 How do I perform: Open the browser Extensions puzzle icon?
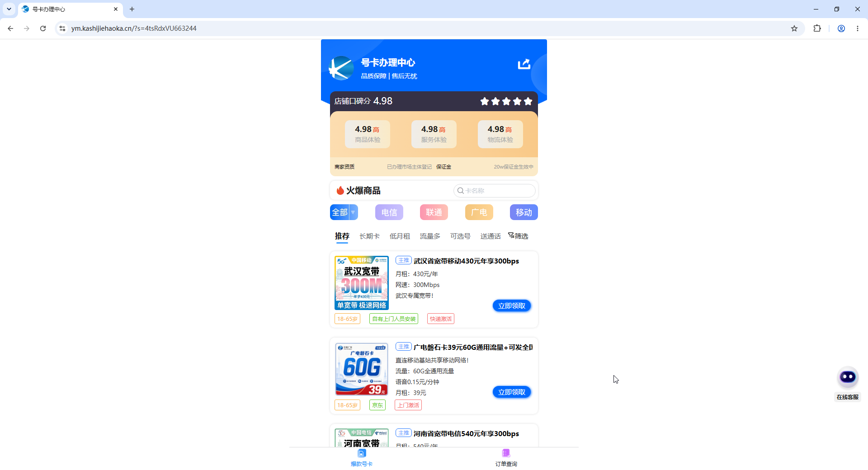(x=817, y=28)
